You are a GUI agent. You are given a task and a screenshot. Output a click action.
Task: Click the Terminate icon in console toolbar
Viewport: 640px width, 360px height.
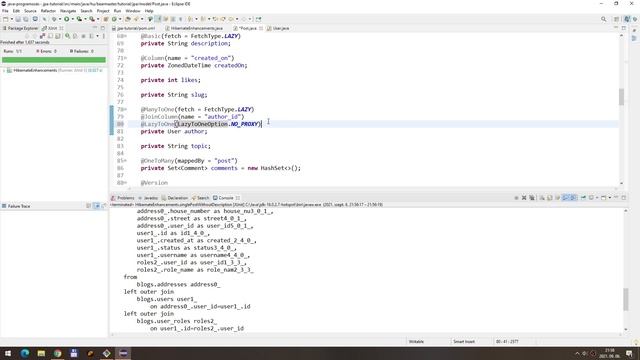click(x=516, y=198)
